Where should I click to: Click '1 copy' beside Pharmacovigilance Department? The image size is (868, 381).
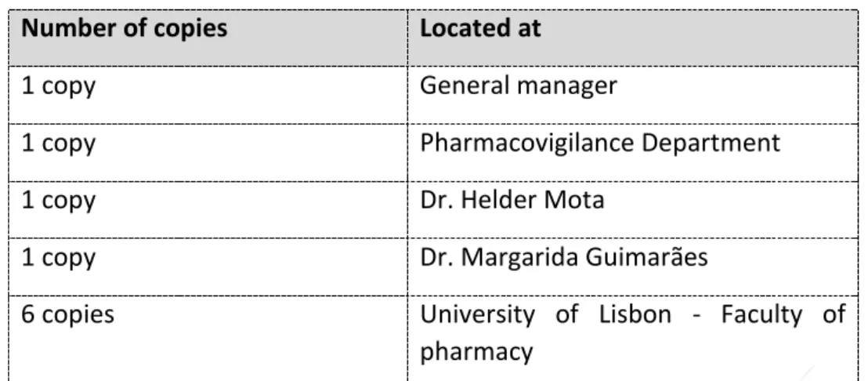coord(58,144)
